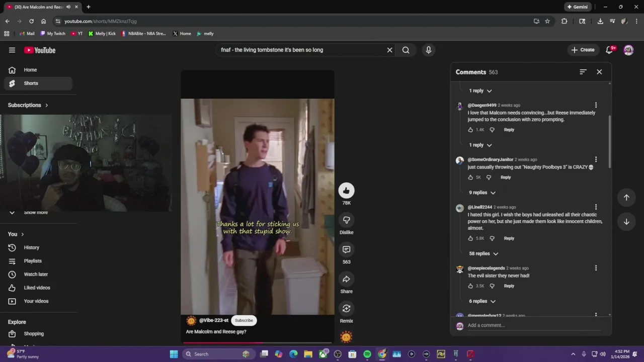Start voice search with the microphone

(429, 50)
